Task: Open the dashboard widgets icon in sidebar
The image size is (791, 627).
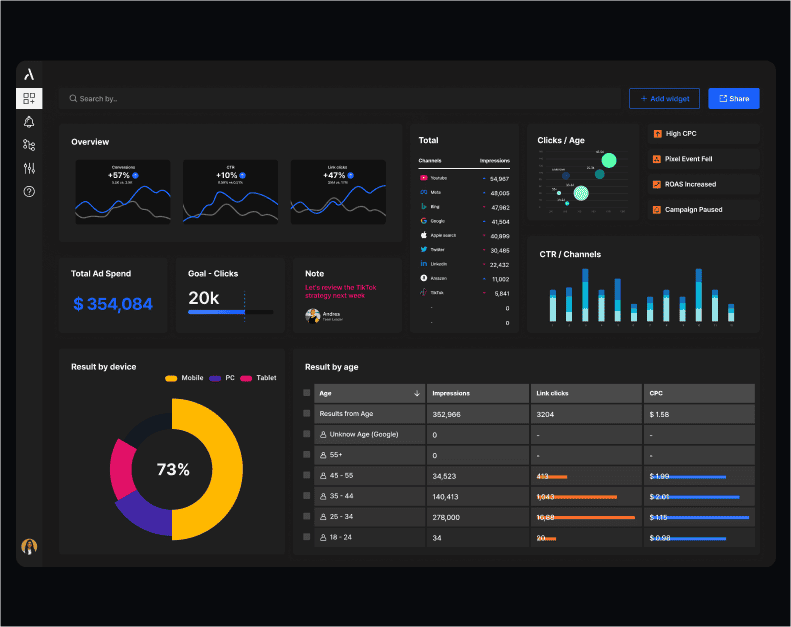Action: 29,98
